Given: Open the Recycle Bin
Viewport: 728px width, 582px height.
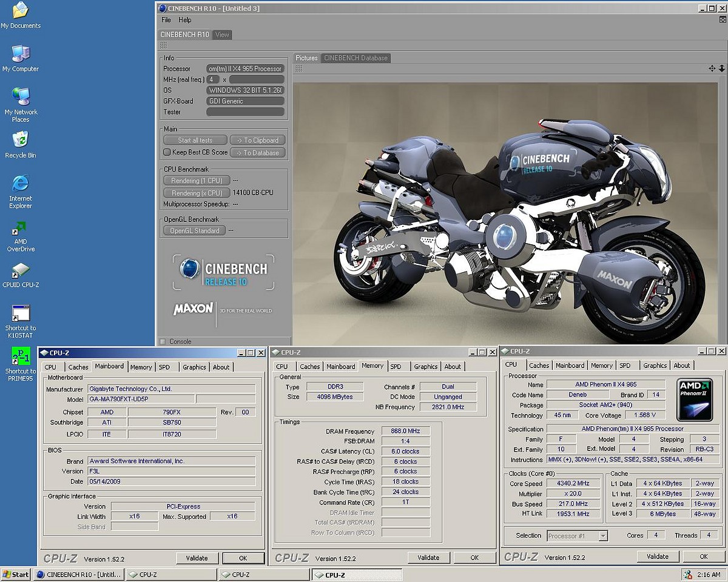Looking at the screenshot, I should tap(21, 140).
